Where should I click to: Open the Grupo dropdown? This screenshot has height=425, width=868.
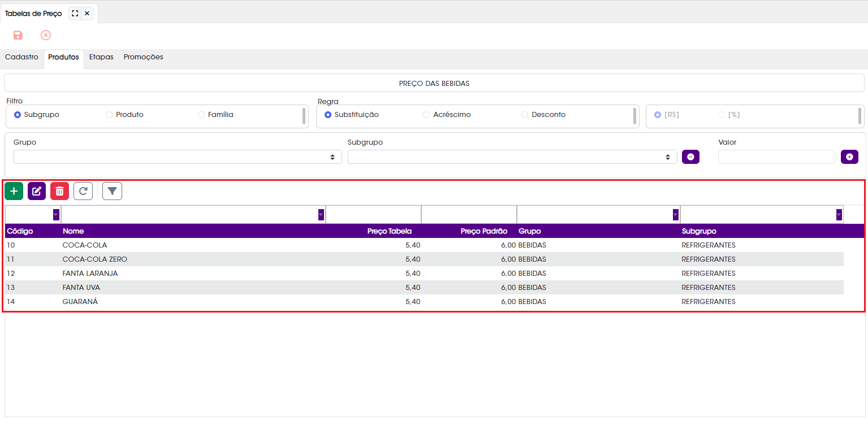(x=178, y=157)
